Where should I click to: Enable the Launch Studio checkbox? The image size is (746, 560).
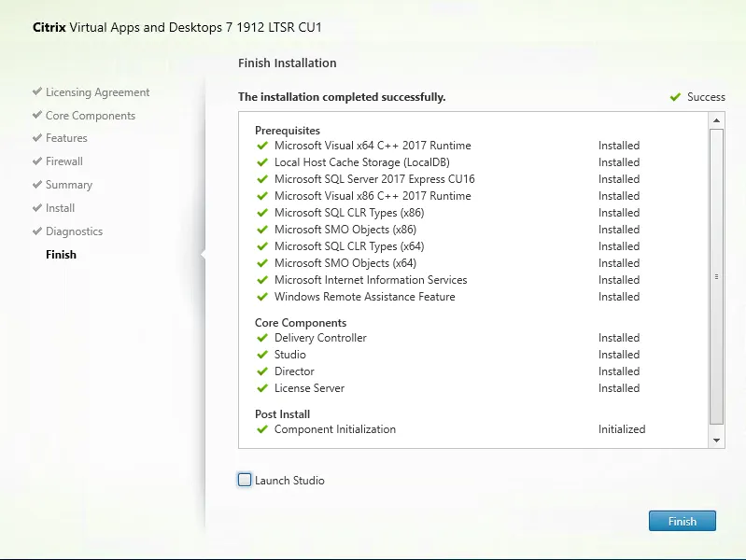tap(245, 480)
